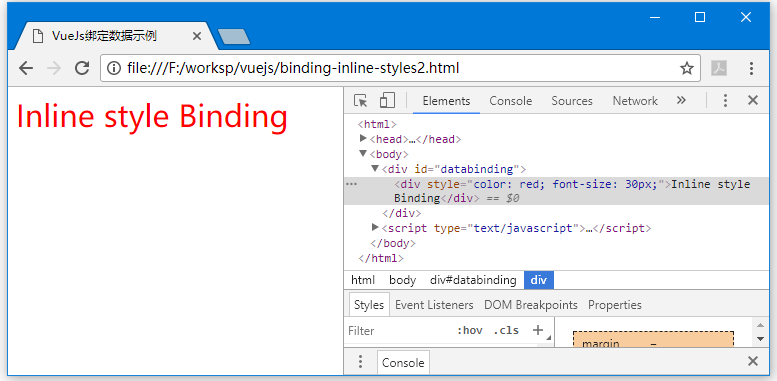Open the Event Listeners tab
777x381 pixels.
pos(434,305)
